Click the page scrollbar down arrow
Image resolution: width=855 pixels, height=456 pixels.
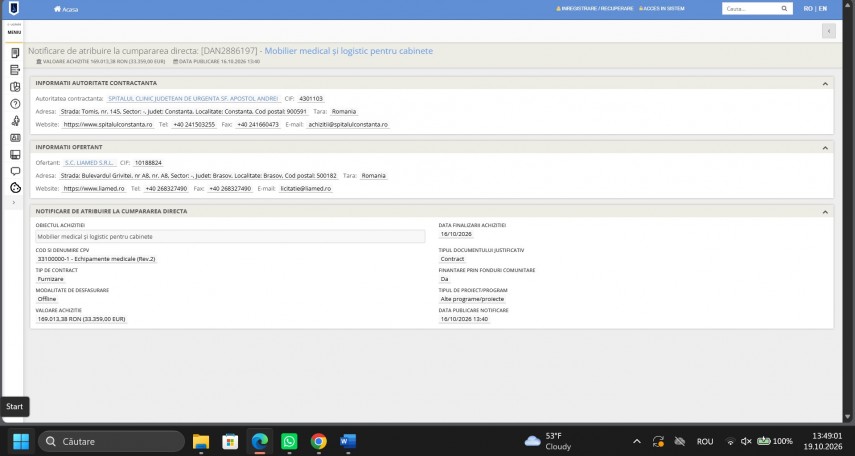point(847,417)
